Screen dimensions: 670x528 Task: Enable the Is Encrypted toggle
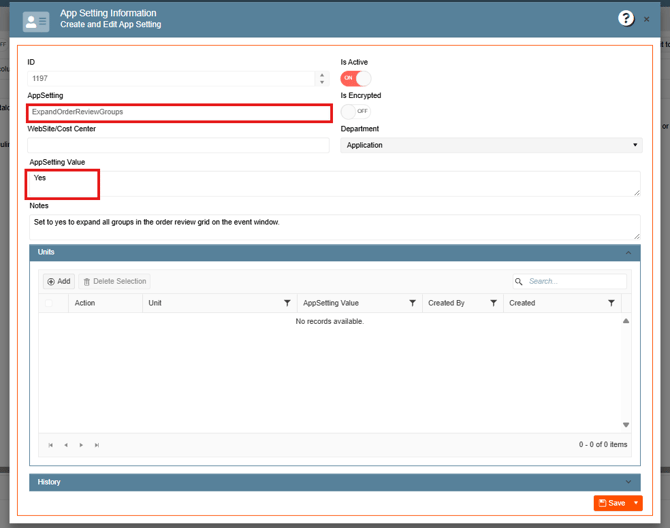point(355,111)
